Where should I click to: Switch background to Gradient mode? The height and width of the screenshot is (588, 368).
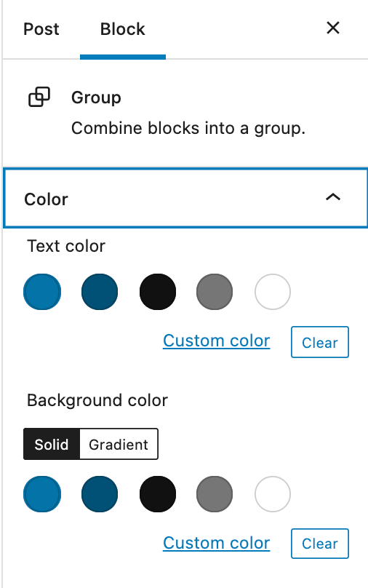(x=119, y=445)
